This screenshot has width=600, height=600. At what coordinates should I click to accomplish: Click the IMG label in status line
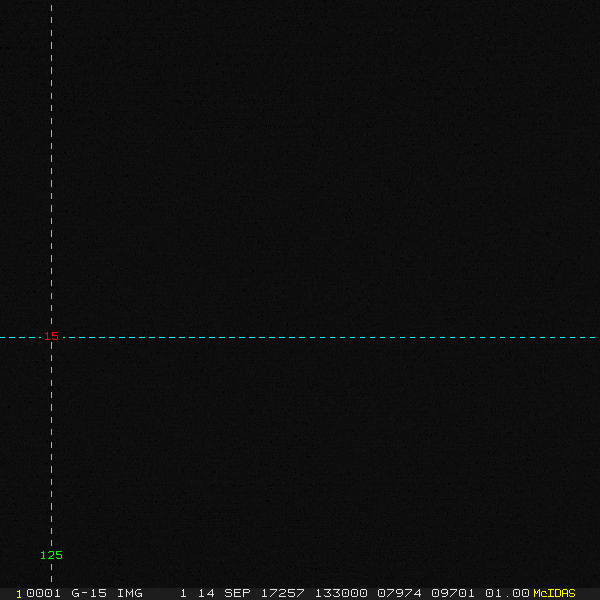129,593
